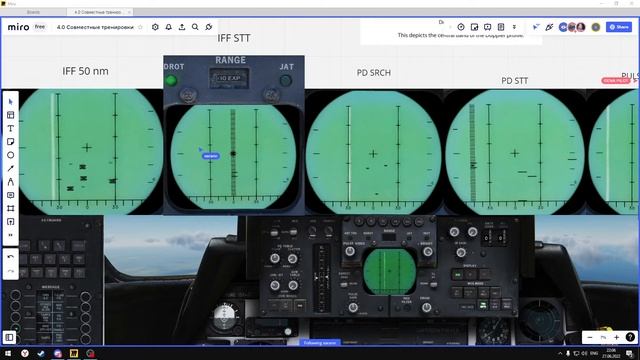Select the connection line arrow tool
640x360 pixels.
pos(11,169)
